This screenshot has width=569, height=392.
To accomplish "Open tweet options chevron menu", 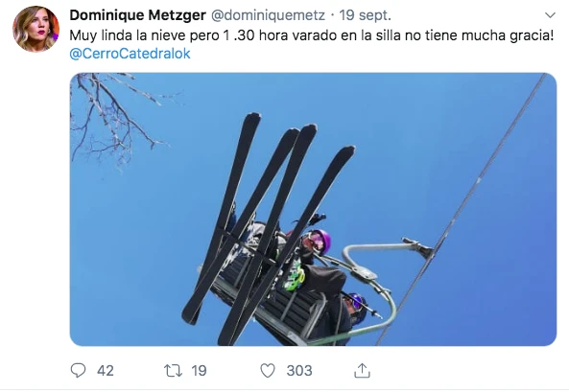I will [x=550, y=15].
